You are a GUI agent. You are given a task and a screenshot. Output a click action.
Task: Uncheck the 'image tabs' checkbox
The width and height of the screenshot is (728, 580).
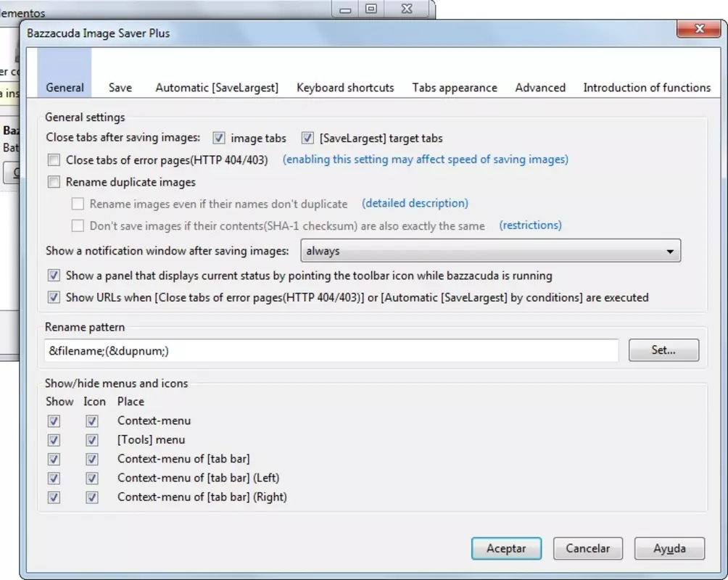[x=219, y=138]
